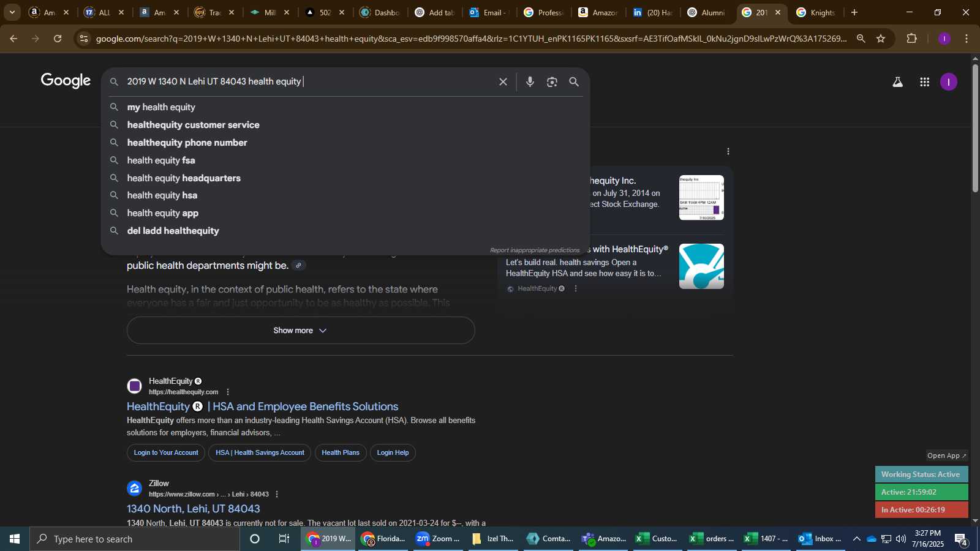Screen dimensions: 980x551
Task: Open Chrome extensions puzzle icon
Action: [x=911, y=39]
